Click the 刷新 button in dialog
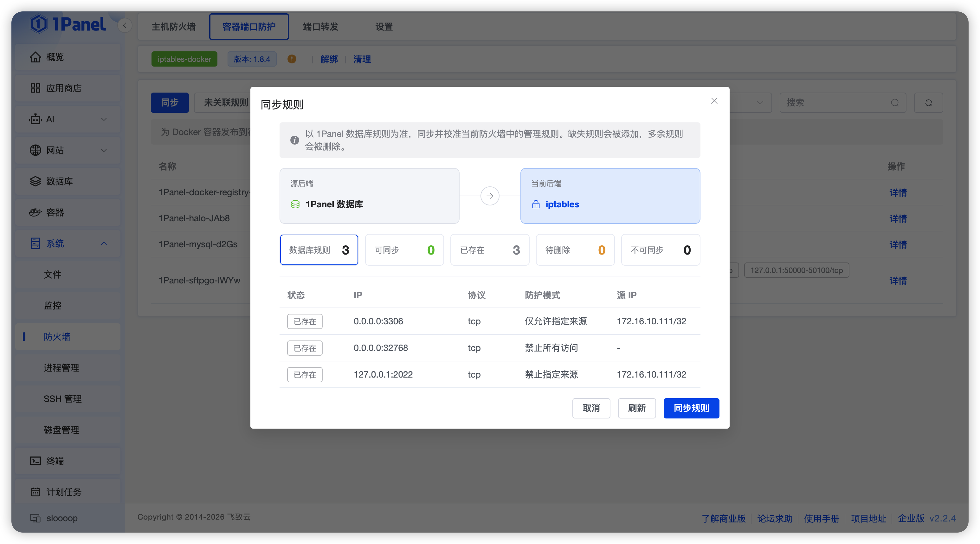 pos(636,408)
